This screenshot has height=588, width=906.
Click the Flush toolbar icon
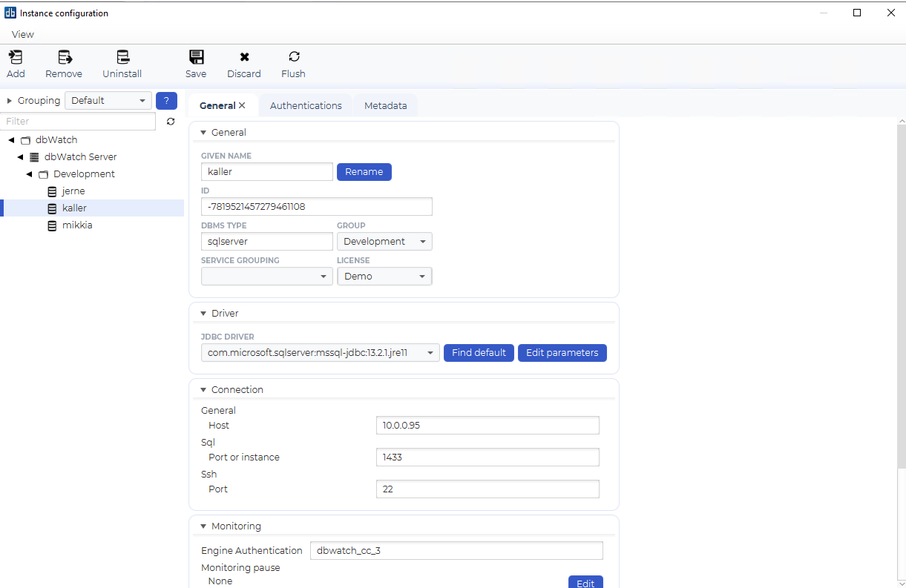(294, 58)
